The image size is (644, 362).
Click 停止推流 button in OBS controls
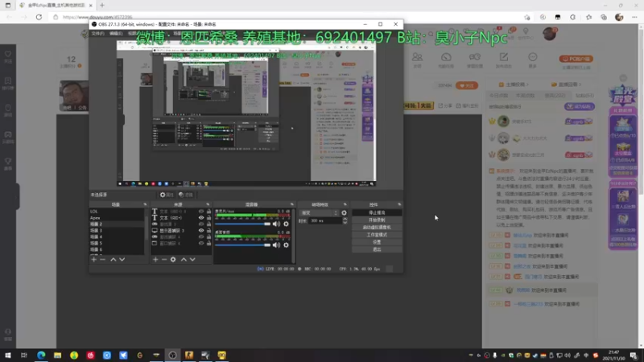coord(377,212)
